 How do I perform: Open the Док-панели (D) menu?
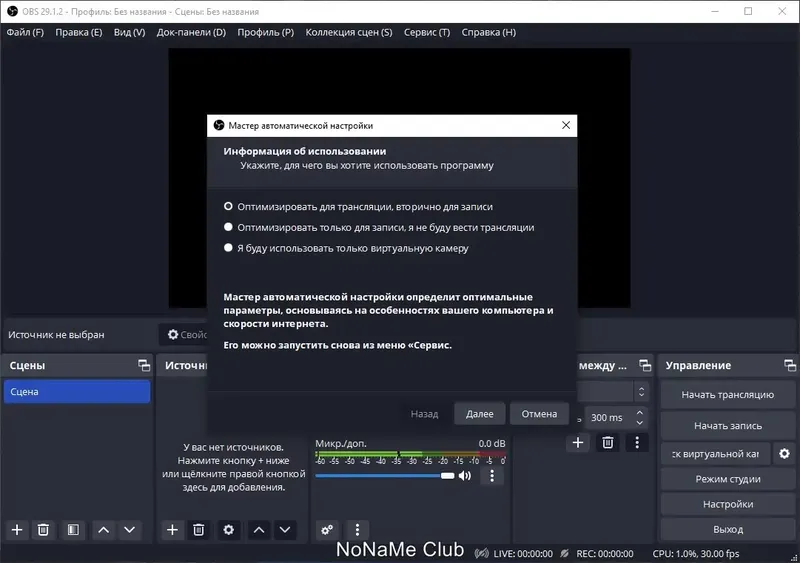191,32
